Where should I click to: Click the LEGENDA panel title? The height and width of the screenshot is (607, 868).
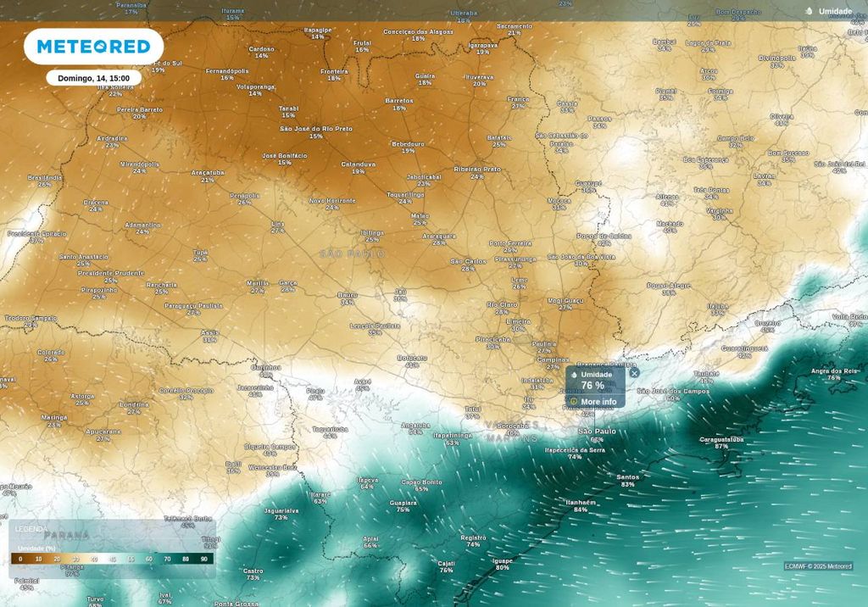click(x=31, y=529)
